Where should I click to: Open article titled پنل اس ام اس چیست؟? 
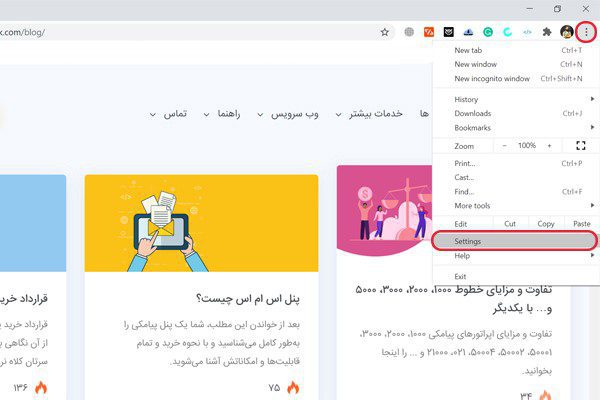coord(248,299)
